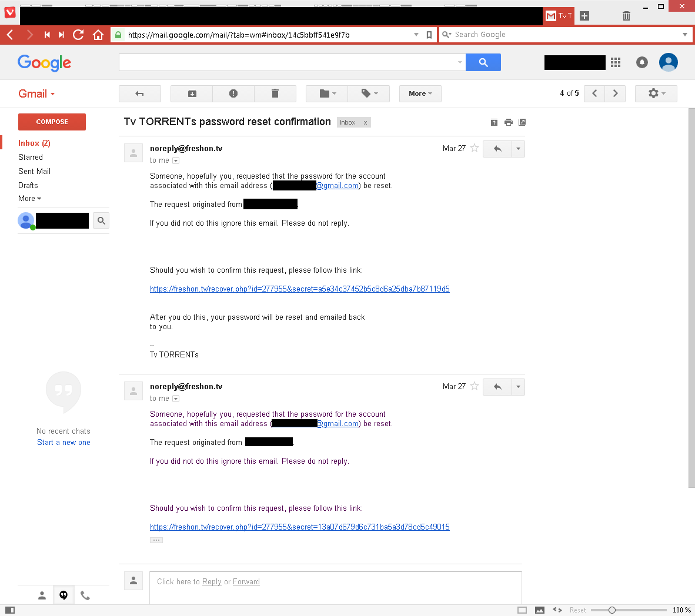The width and height of the screenshot is (695, 616).
Task: Open Sent Mail folder
Action: (34, 172)
